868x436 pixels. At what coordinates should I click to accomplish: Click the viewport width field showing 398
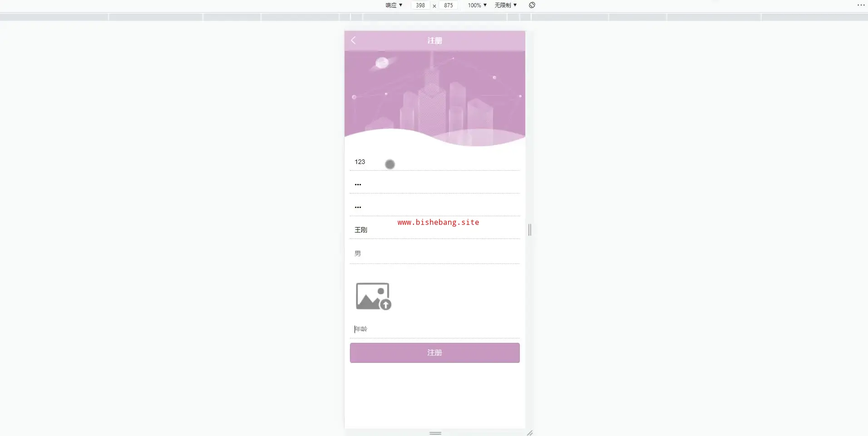(420, 5)
